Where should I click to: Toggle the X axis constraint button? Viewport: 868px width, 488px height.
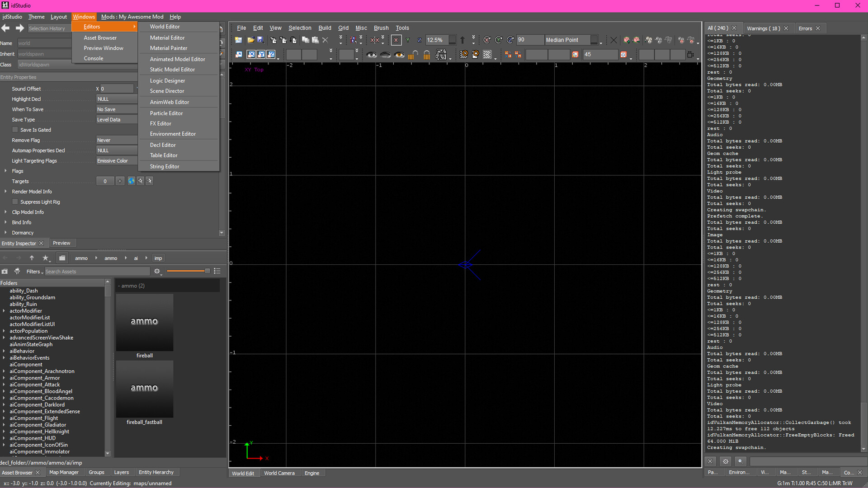coord(396,40)
